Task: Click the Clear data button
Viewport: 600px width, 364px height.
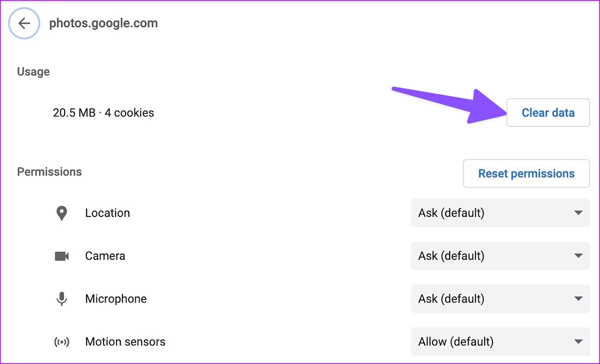Action: (x=548, y=112)
